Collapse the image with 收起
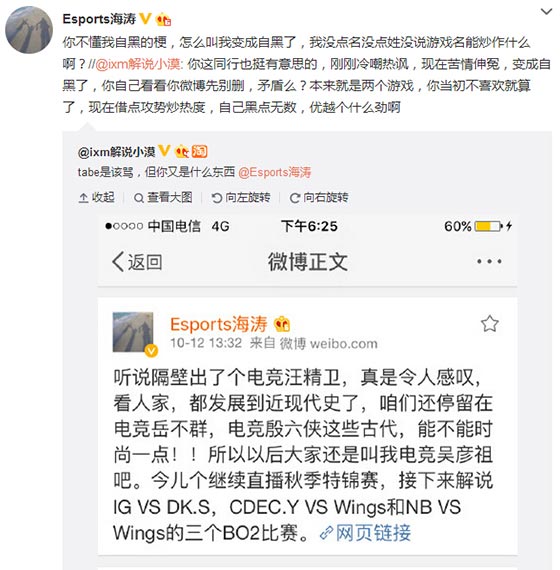This screenshot has width=560, height=570. (97, 197)
